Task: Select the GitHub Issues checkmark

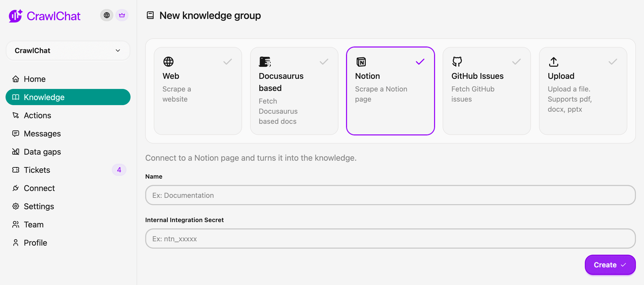Action: point(517,62)
